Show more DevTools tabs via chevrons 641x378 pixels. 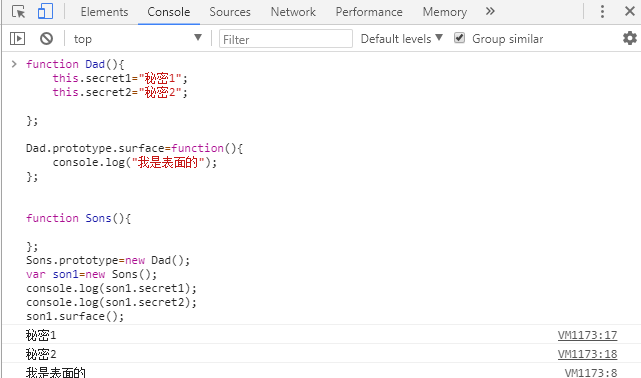(490, 11)
